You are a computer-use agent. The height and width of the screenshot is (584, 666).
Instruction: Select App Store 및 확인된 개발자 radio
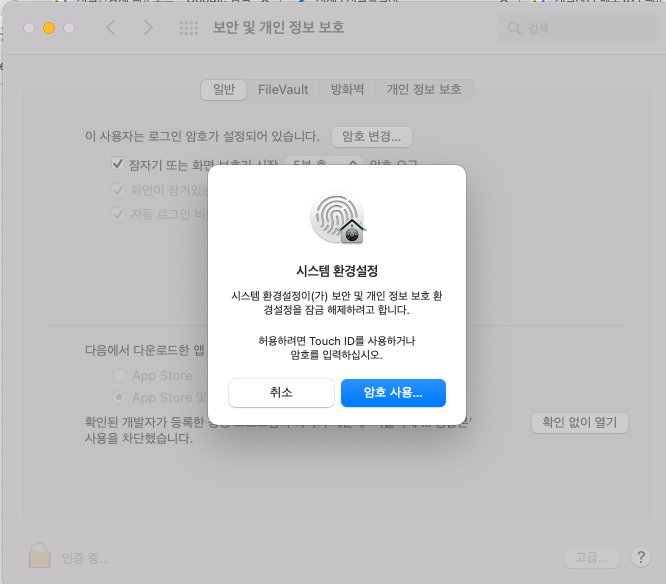[x=119, y=397]
